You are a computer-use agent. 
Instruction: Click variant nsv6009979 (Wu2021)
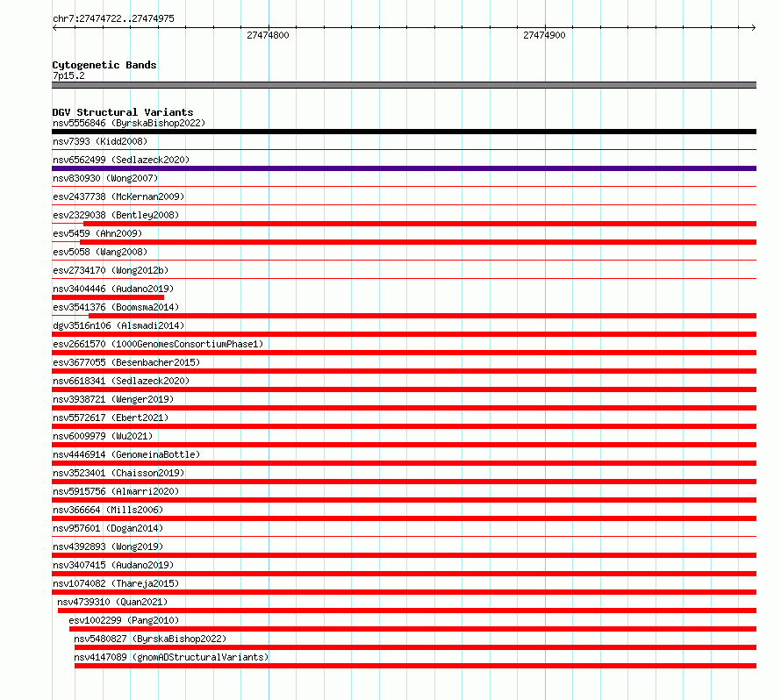pyautogui.click(x=103, y=436)
